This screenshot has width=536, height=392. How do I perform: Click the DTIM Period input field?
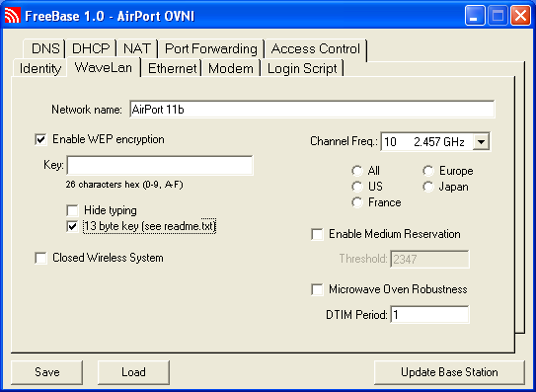[x=429, y=314]
